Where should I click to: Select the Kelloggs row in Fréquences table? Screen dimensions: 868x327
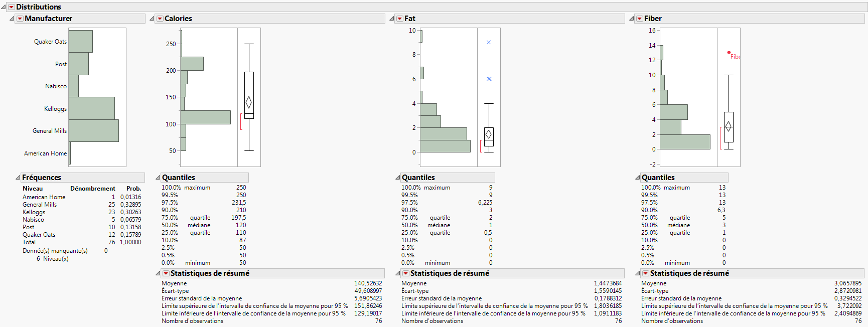(82, 212)
